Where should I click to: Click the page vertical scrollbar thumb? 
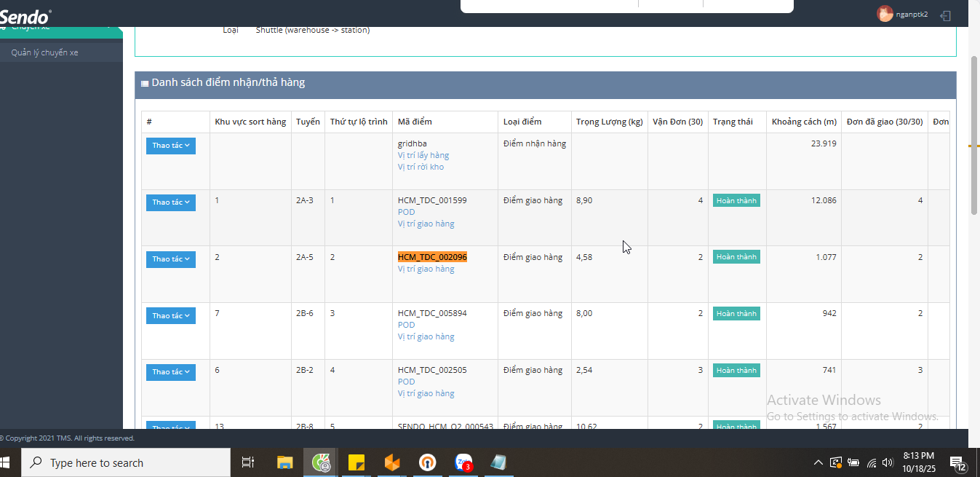[x=974, y=135]
